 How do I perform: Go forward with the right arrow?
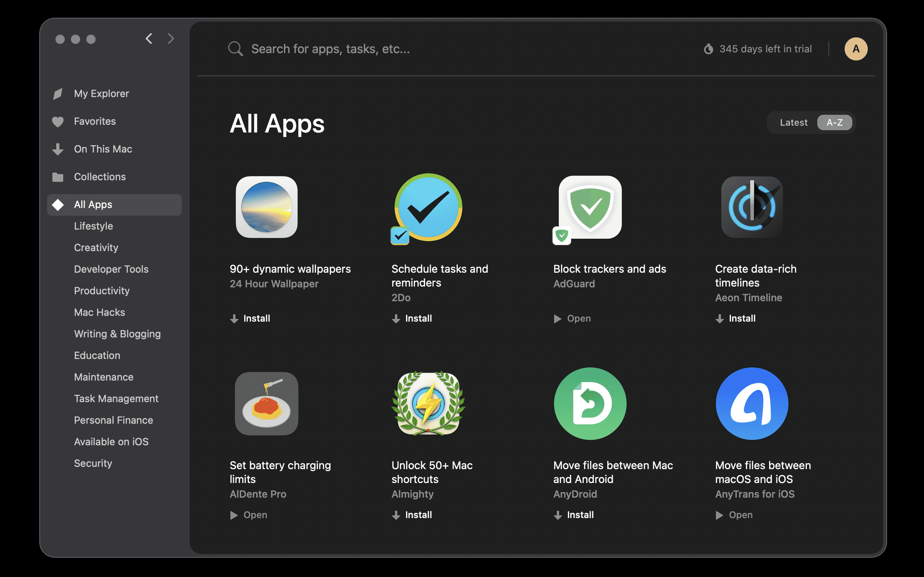pos(171,39)
